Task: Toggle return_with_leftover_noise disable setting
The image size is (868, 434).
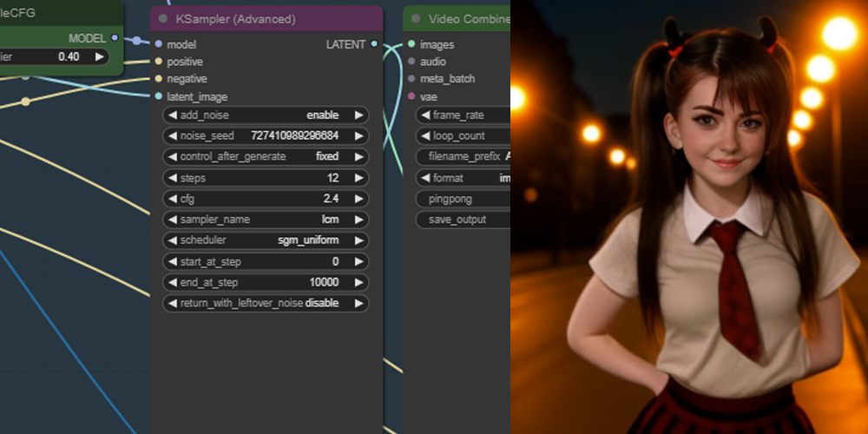Action: (266, 303)
